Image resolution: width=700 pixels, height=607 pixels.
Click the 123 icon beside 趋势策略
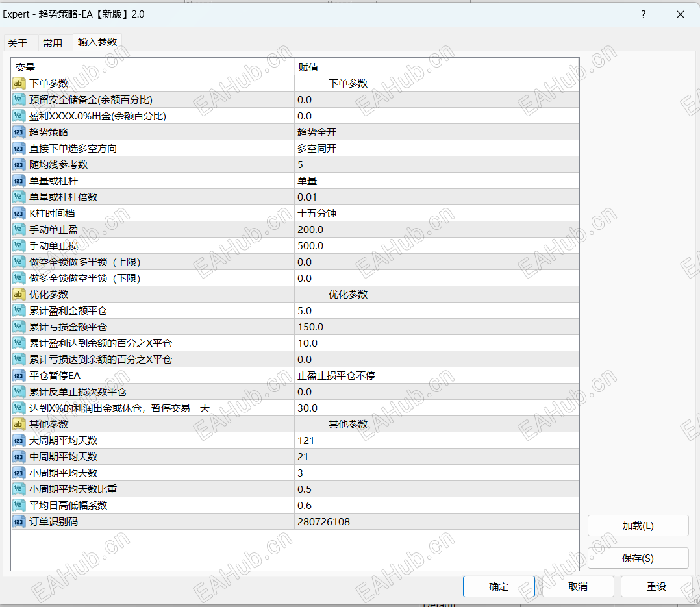click(x=18, y=132)
